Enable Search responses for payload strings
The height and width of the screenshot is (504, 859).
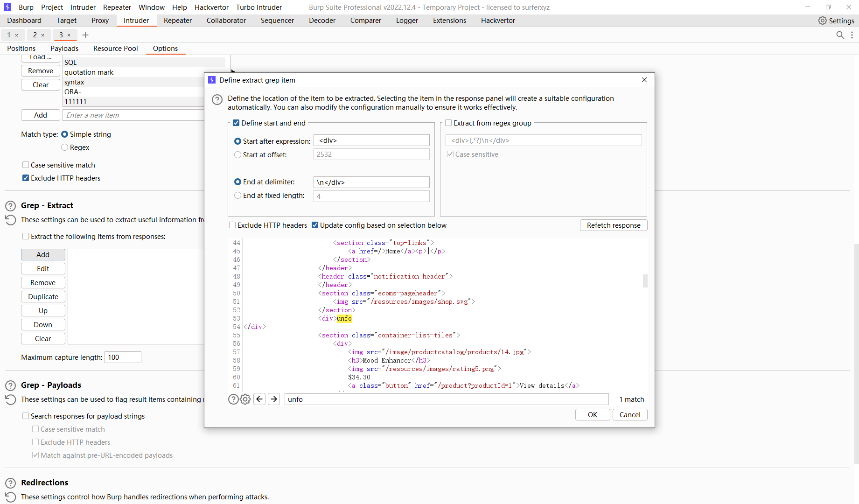point(26,416)
